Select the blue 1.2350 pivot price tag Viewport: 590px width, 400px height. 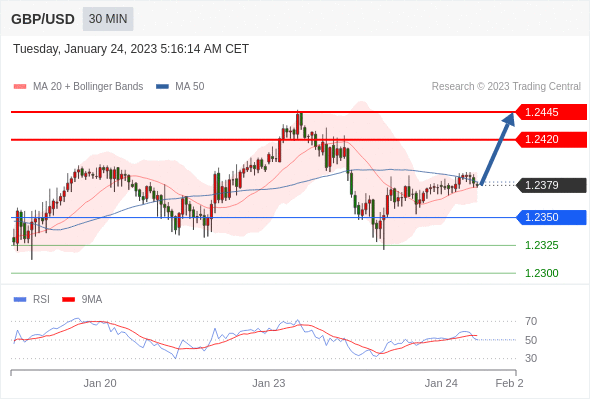[x=551, y=217]
